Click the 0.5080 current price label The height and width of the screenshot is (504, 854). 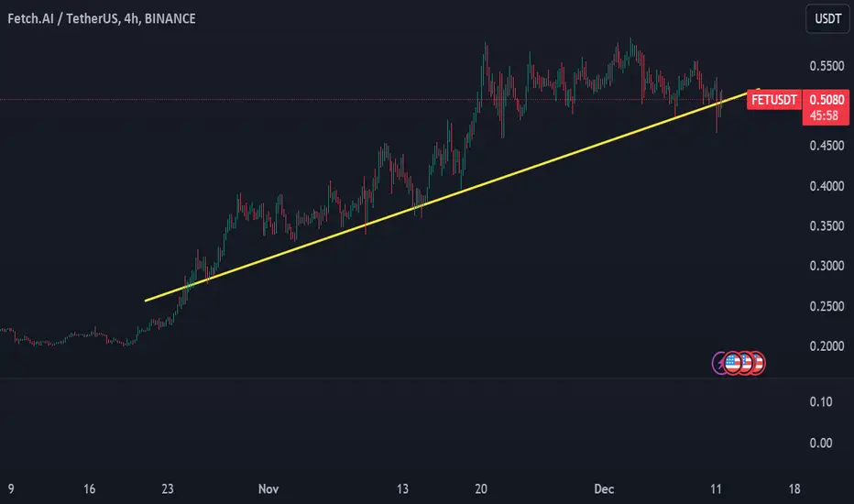pyautogui.click(x=827, y=100)
